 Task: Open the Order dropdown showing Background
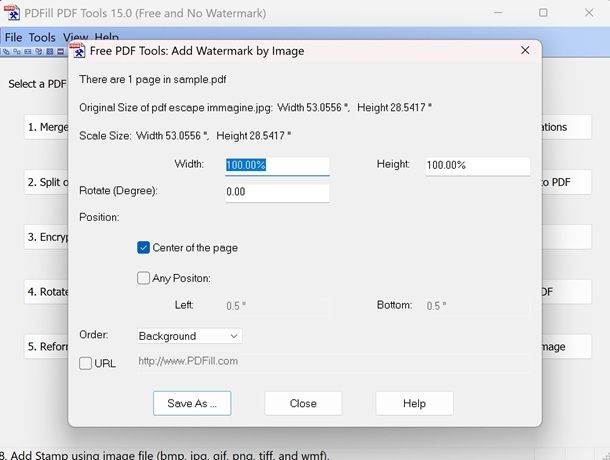pyautogui.click(x=189, y=336)
